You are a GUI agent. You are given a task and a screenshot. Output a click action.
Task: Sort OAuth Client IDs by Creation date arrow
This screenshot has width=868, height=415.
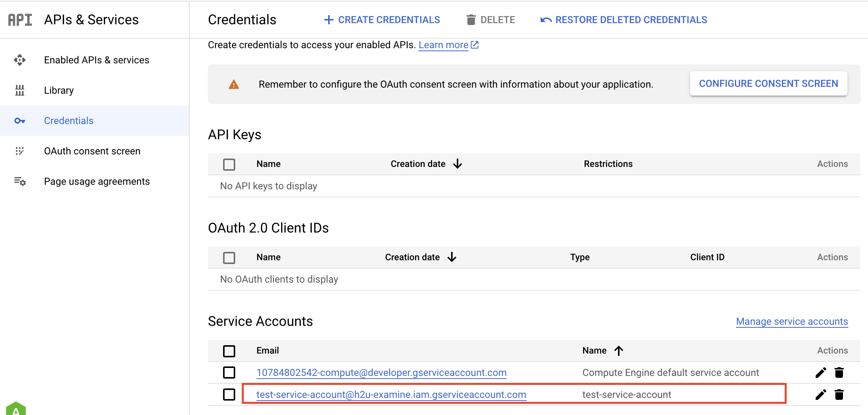452,257
